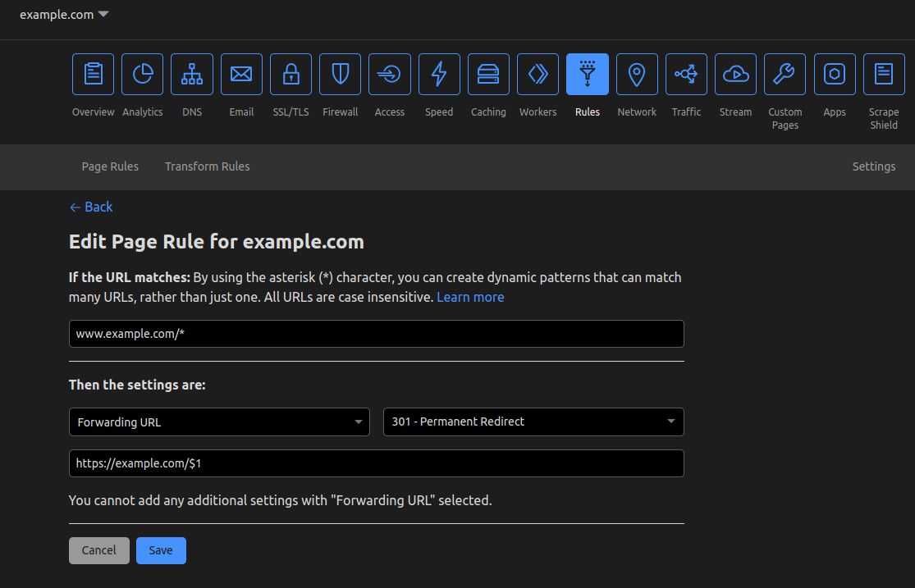Open the Forwarding URL settings dropdown
This screenshot has width=915, height=588.
(219, 422)
